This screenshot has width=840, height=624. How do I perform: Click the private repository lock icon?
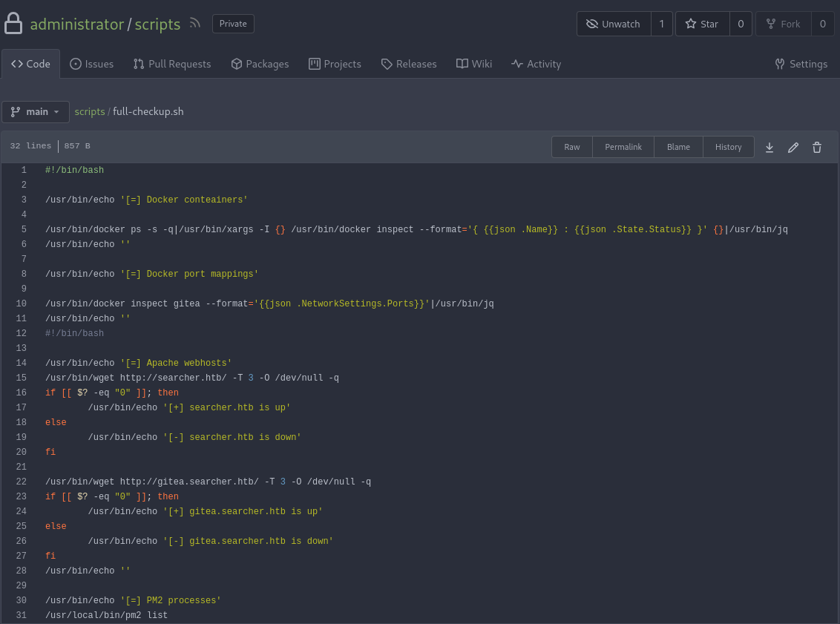point(13,24)
